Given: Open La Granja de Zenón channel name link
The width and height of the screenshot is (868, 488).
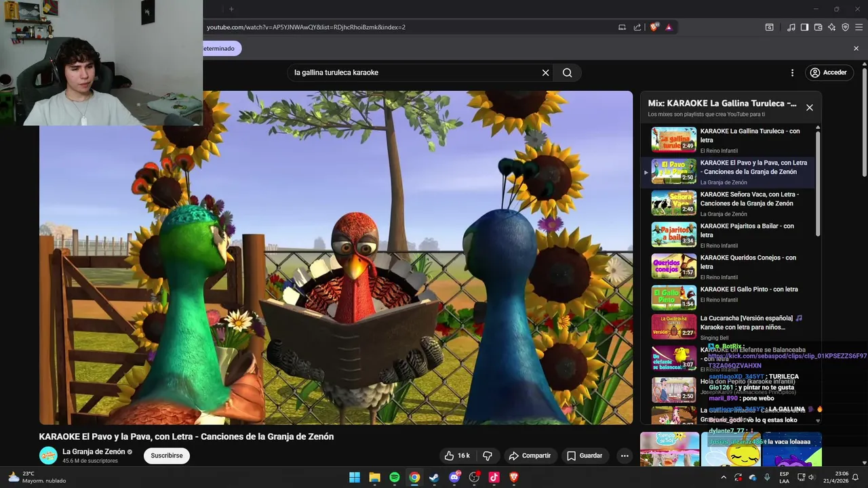Looking at the screenshot, I should 94,451.
